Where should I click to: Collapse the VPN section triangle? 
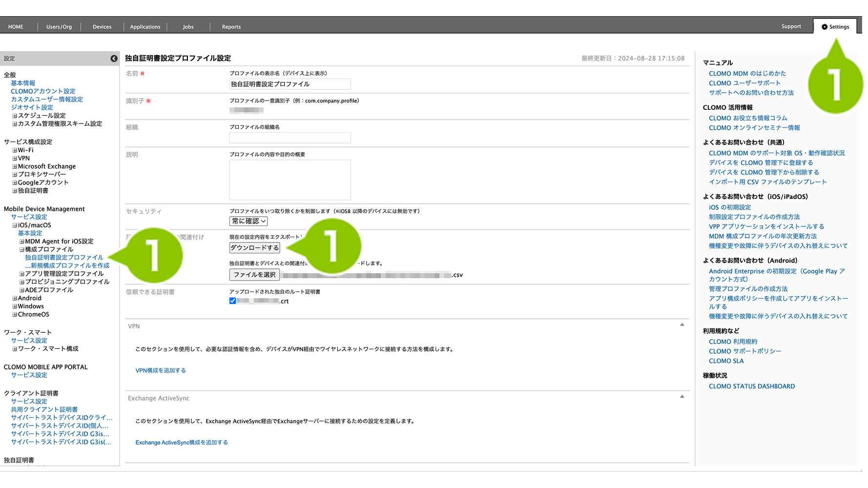(x=682, y=325)
